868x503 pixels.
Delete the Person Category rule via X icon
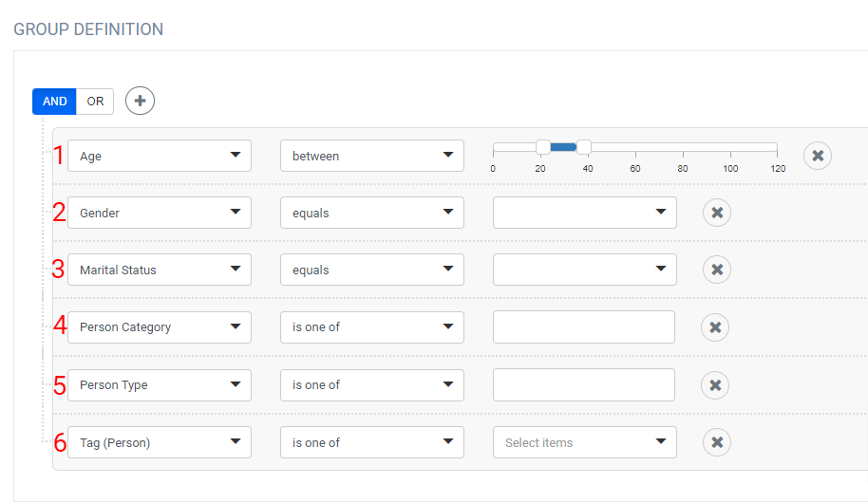715,327
